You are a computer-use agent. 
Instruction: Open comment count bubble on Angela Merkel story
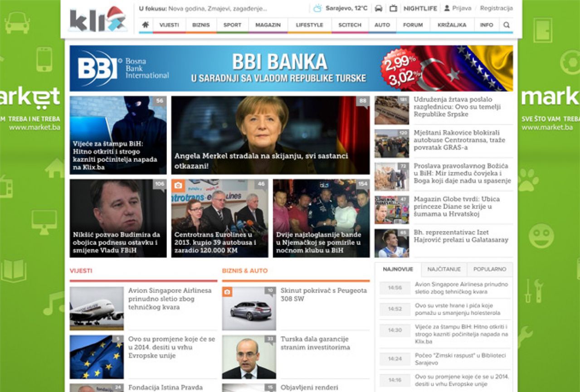click(363, 101)
